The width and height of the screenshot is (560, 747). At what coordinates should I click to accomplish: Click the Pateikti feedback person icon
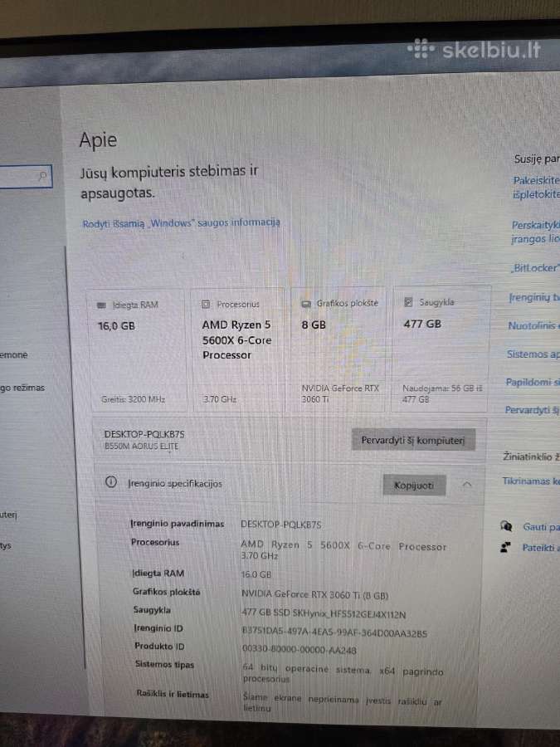point(506,548)
